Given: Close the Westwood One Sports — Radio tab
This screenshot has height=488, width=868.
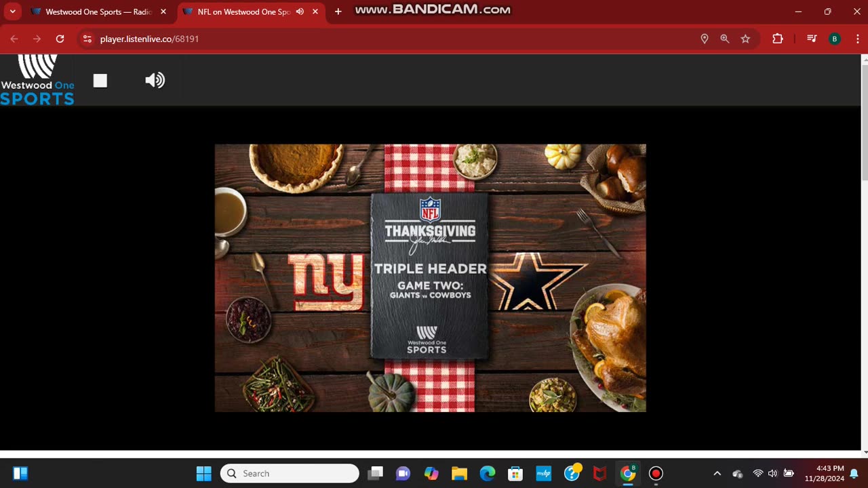Looking at the screenshot, I should click(163, 12).
